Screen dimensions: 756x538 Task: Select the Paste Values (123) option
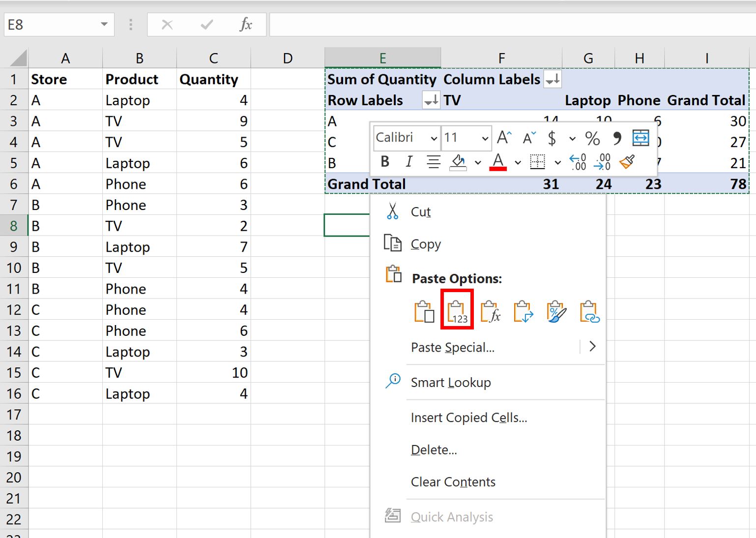point(457,310)
